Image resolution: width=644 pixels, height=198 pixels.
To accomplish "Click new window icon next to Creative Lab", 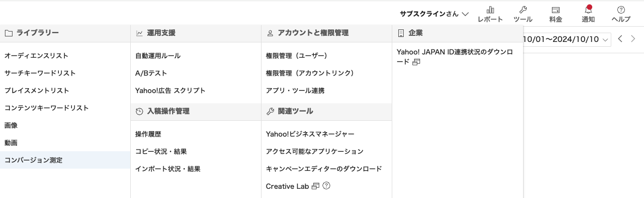I will coord(315,186).
